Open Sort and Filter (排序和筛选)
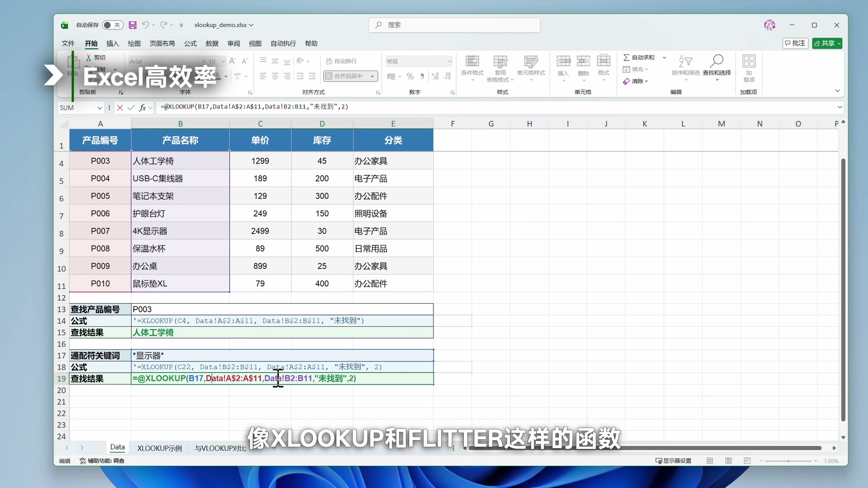The image size is (868, 488). [686, 68]
